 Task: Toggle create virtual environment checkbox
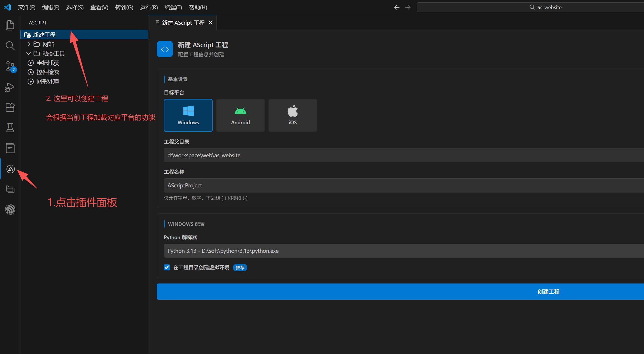[x=167, y=267]
